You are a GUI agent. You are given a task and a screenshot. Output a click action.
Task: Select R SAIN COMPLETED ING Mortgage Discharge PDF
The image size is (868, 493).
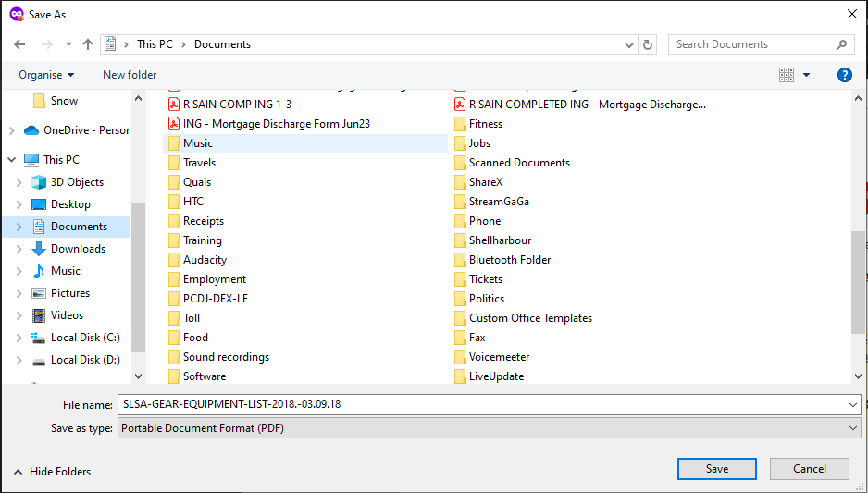tap(579, 104)
